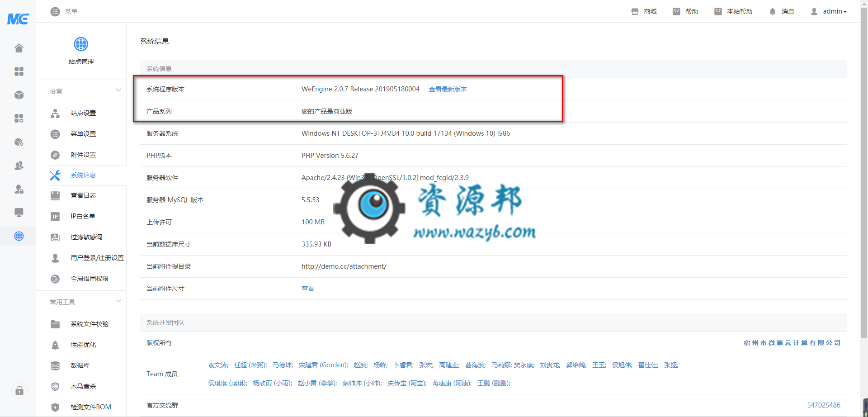Open 数据库 menu item
Screen dimensions: 868x417
tap(80, 365)
